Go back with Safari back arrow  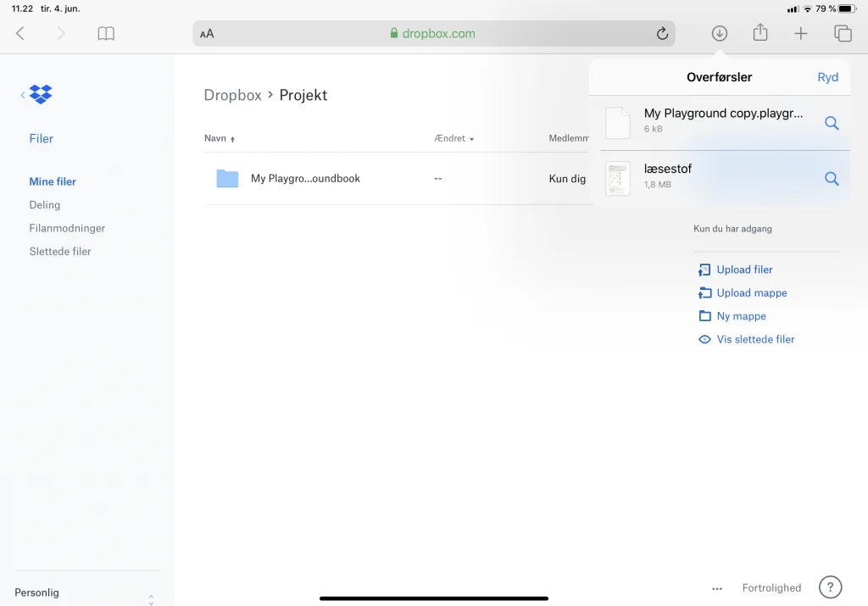pyautogui.click(x=20, y=33)
